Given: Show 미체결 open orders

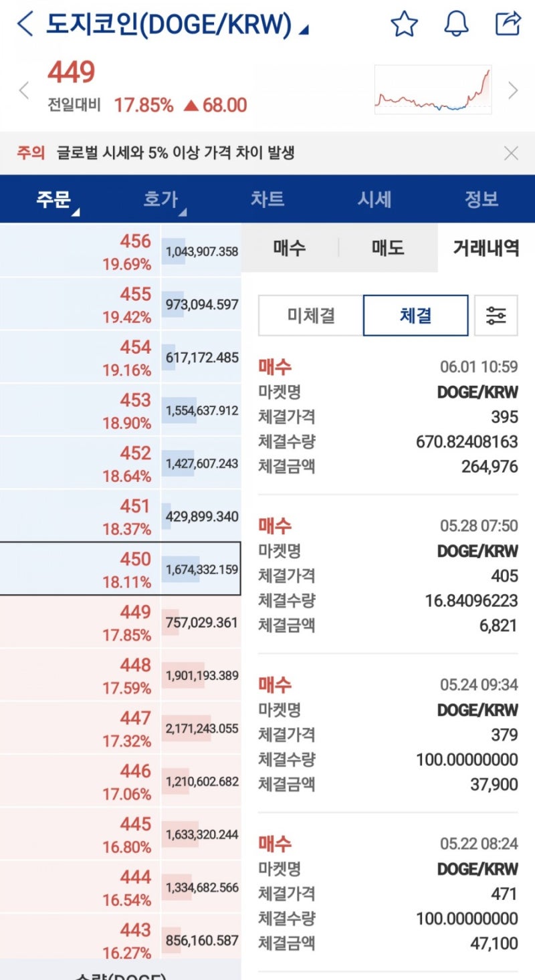Looking at the screenshot, I should tap(311, 315).
